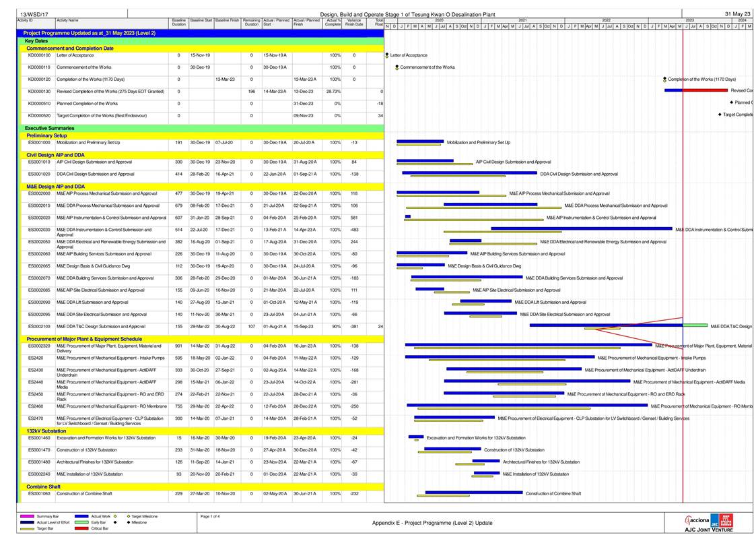Select the Key Dates group band

point(202,41)
